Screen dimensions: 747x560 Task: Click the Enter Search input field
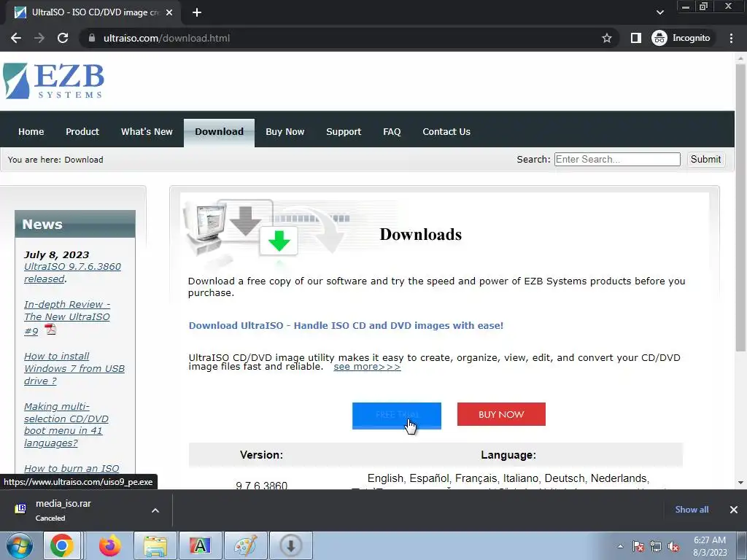tap(617, 160)
